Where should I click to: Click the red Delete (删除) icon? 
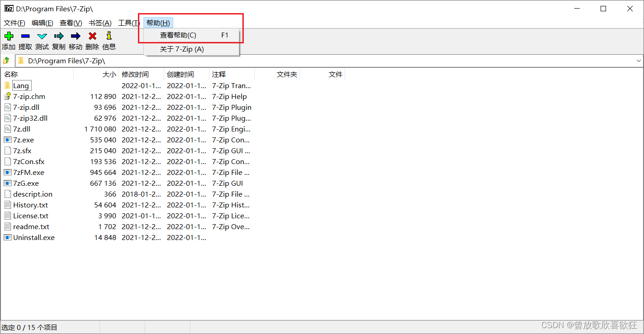(x=92, y=36)
